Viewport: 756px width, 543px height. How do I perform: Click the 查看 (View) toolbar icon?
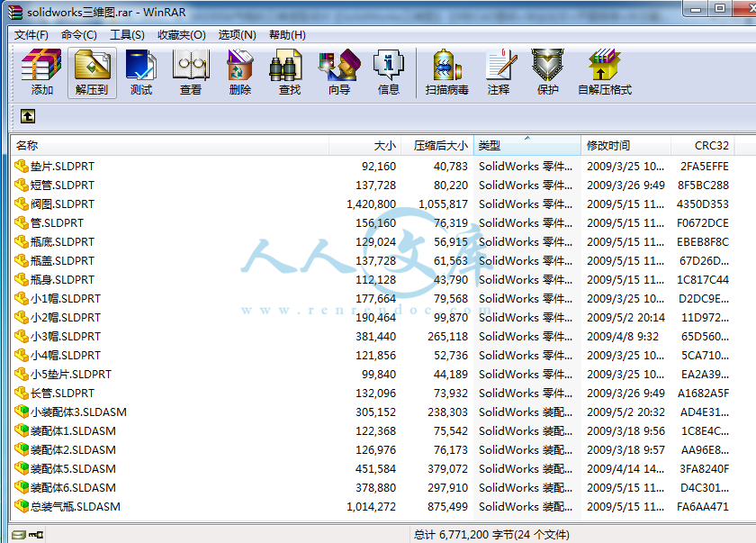coord(191,72)
